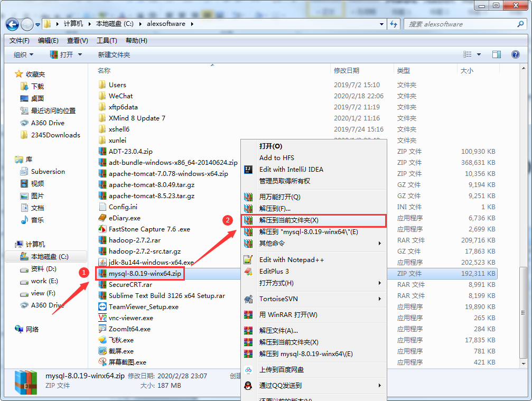Sort by the 名称 column header

coord(104,71)
